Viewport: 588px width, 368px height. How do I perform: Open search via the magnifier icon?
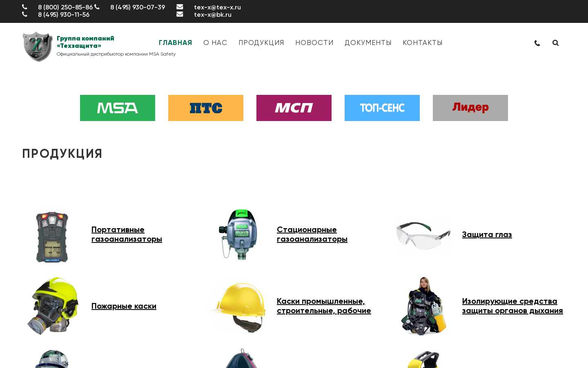point(555,43)
